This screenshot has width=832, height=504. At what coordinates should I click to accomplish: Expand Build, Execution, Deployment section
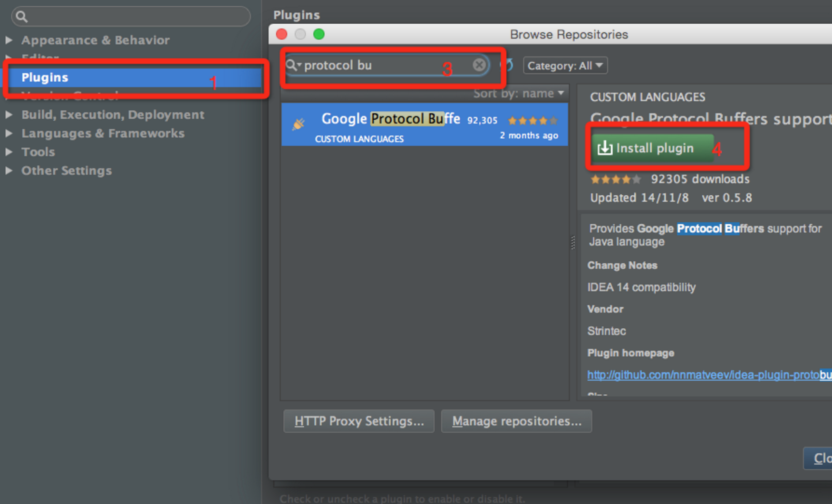click(x=9, y=114)
